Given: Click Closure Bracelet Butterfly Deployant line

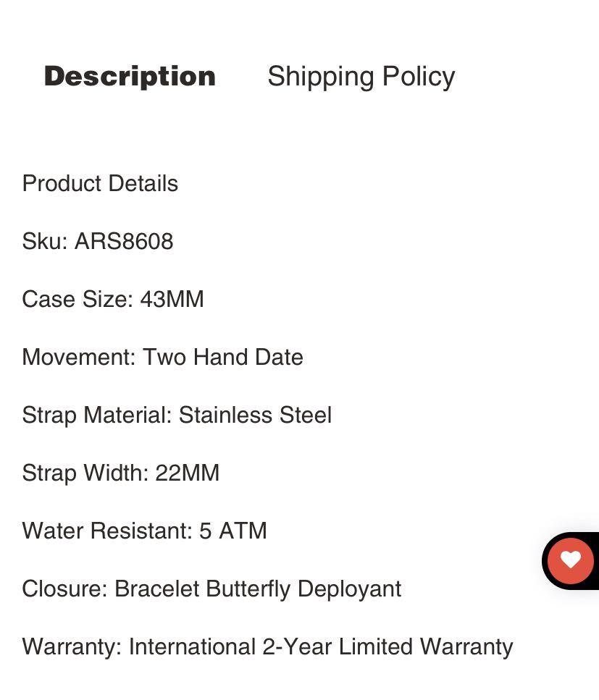Looking at the screenshot, I should [x=211, y=589].
